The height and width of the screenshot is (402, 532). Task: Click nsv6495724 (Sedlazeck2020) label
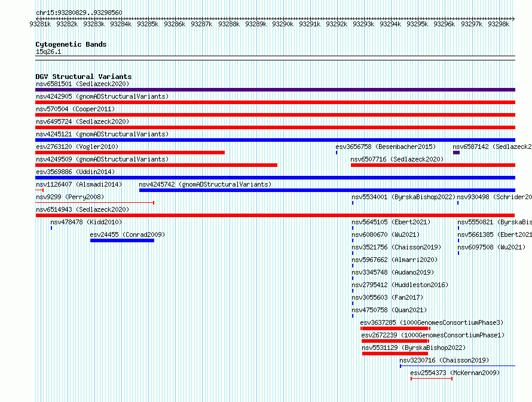pos(82,121)
